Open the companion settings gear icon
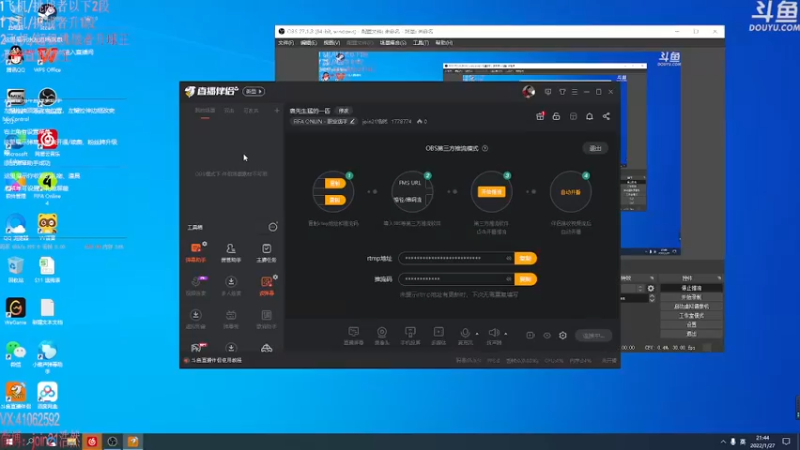 point(563,336)
